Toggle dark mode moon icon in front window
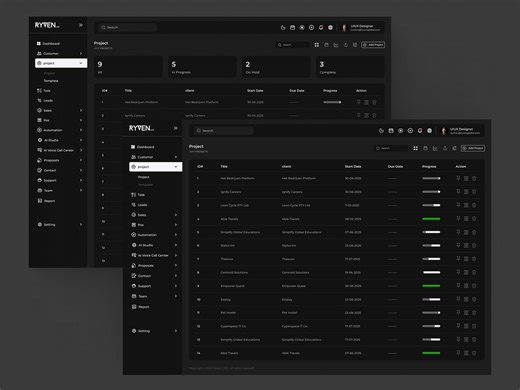Screen dimensions: 520x390 click(x=381, y=131)
